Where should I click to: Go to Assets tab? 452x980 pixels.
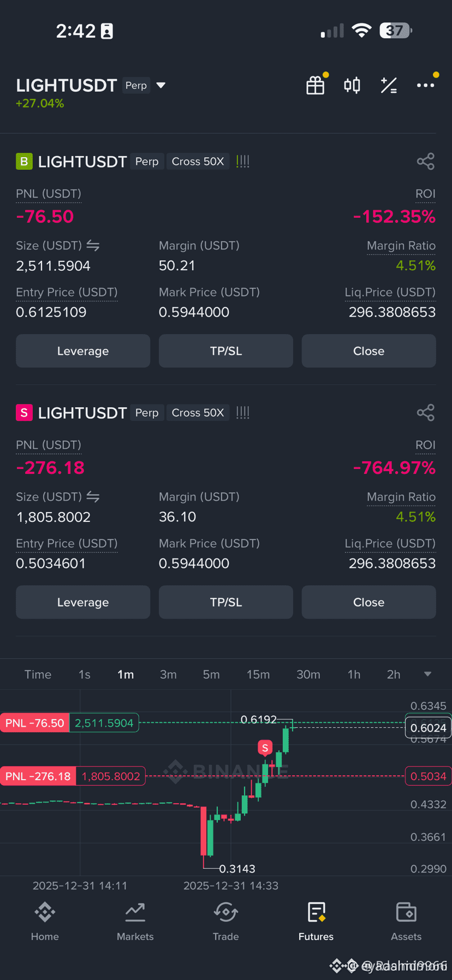click(406, 922)
